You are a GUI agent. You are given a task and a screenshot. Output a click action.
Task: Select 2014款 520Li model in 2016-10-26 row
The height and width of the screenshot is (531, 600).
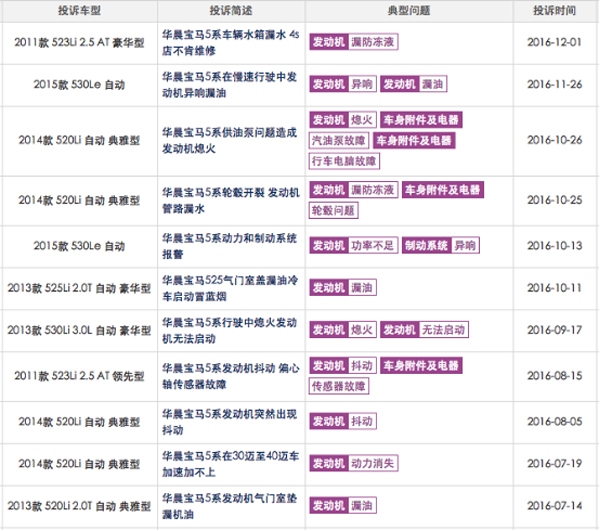click(x=79, y=140)
